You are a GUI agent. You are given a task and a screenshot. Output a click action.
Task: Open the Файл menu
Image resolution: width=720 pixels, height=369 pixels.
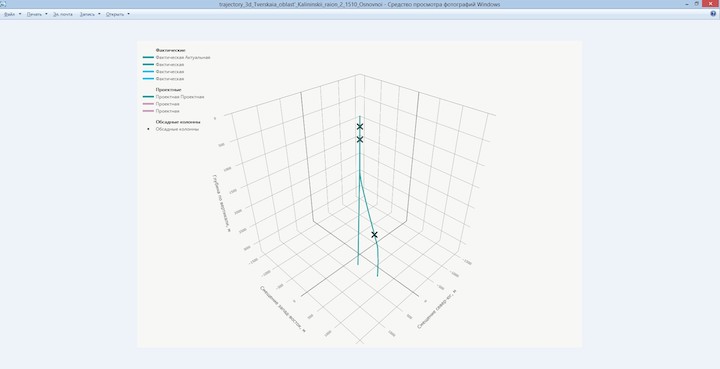pos(10,14)
